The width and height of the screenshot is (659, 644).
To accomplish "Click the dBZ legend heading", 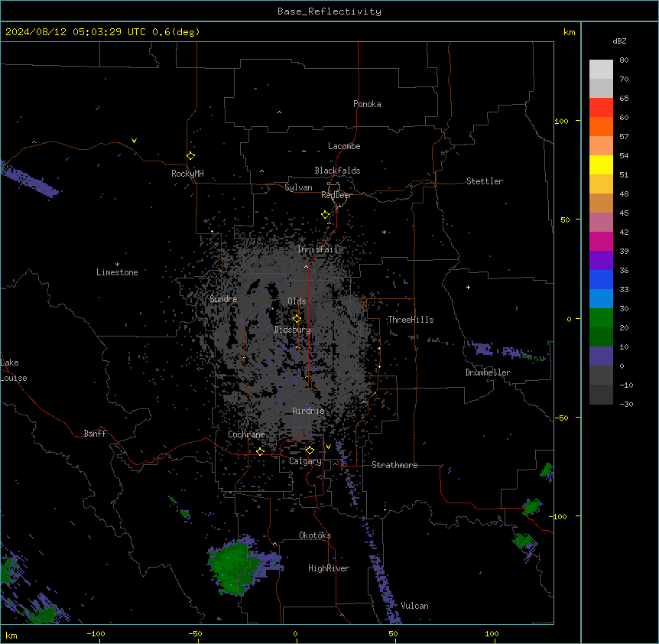I will pyautogui.click(x=619, y=41).
